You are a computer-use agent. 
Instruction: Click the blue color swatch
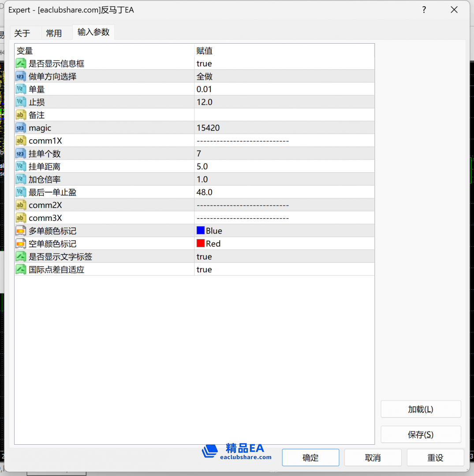click(201, 231)
